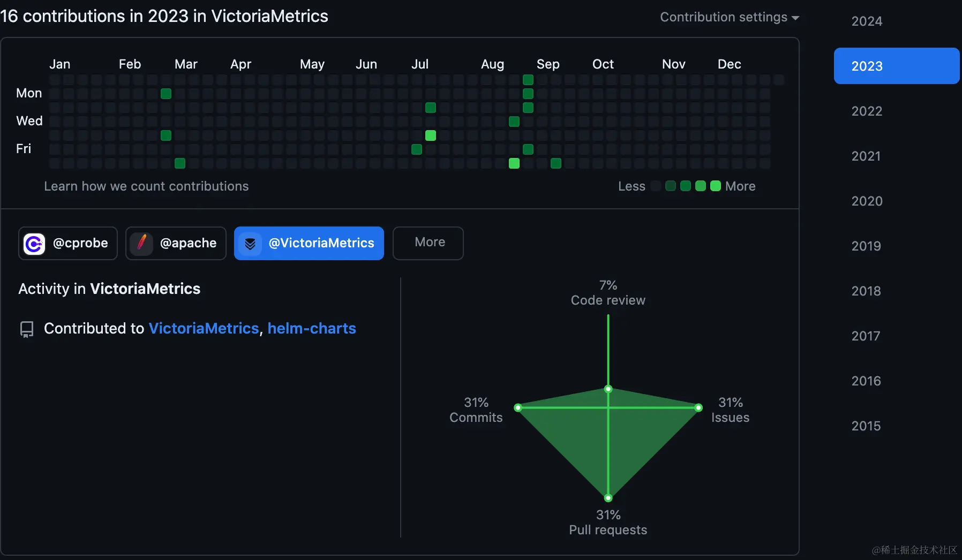The height and width of the screenshot is (560, 962).
Task: Click the Code review point on radar chart
Action: tap(608, 389)
